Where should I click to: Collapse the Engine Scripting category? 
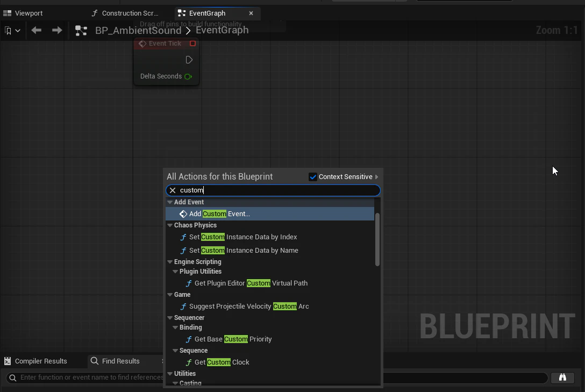point(170,262)
